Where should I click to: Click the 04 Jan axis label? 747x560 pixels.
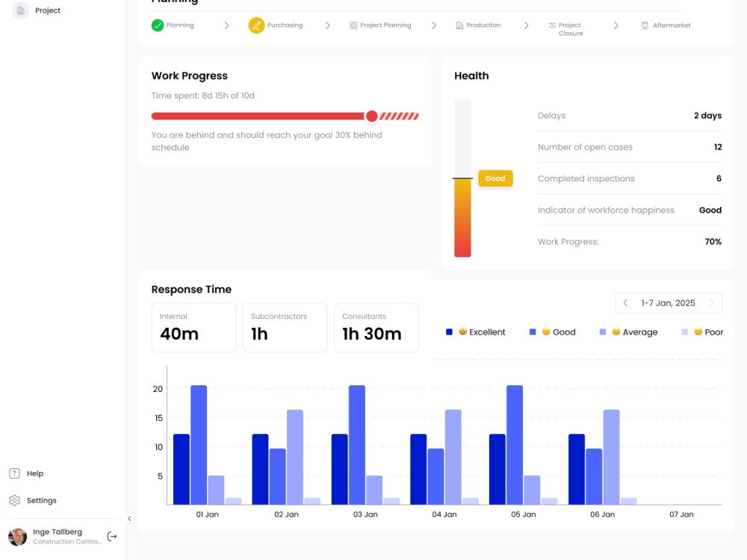click(444, 514)
